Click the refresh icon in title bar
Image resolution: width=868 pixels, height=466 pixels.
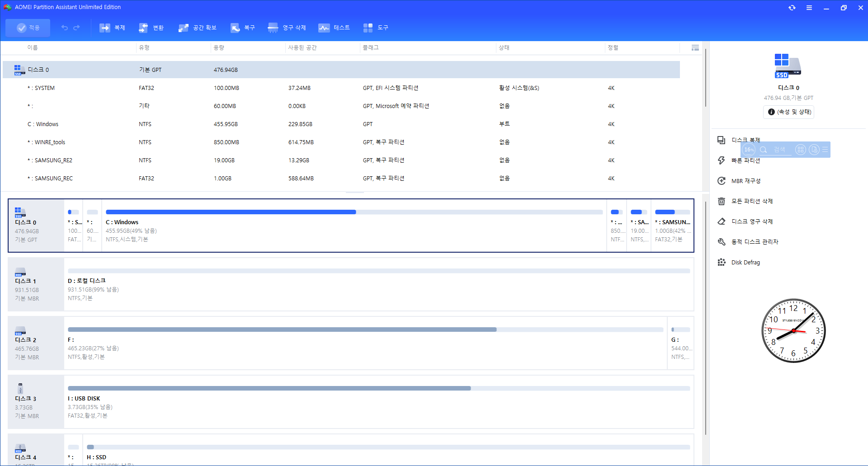click(x=792, y=8)
